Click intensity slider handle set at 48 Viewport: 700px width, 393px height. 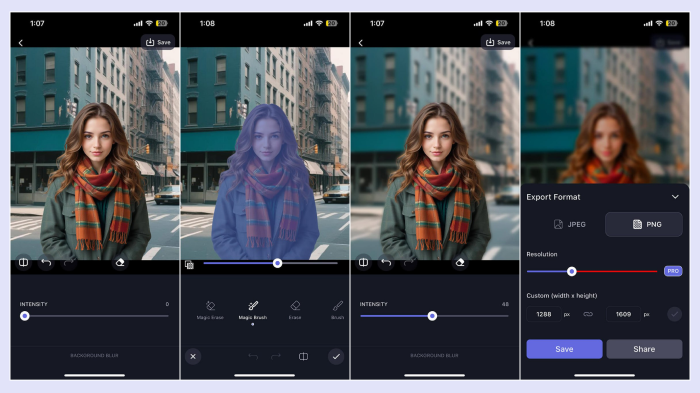(x=432, y=316)
